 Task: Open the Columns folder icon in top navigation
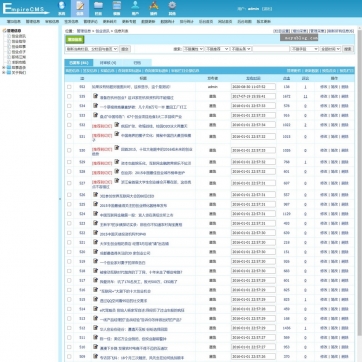pos(98,8)
